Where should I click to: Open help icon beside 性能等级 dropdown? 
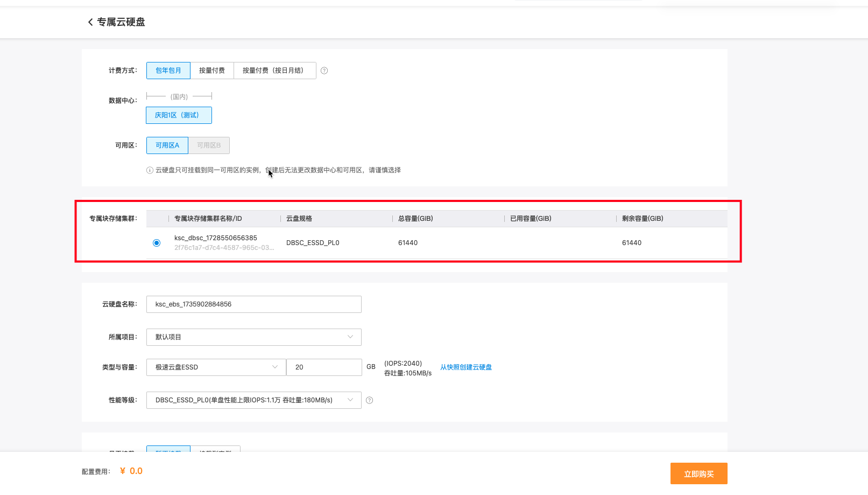pos(369,400)
